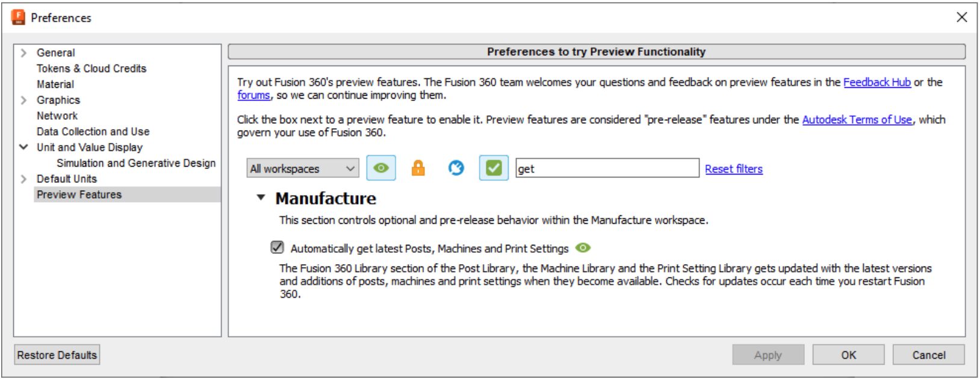980x379 pixels.
Task: Uncheck Automatically get latest Posts checkbox
Action: pyautogui.click(x=278, y=247)
